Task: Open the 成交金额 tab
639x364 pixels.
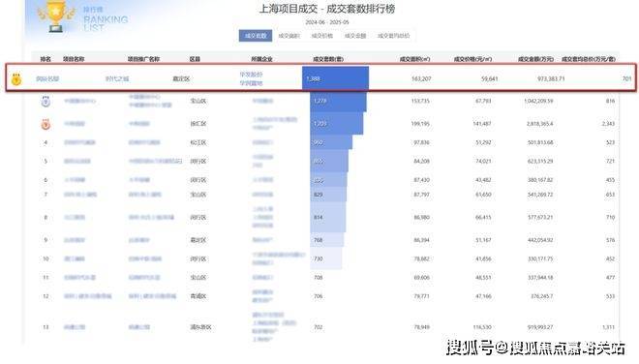Action: [355, 36]
